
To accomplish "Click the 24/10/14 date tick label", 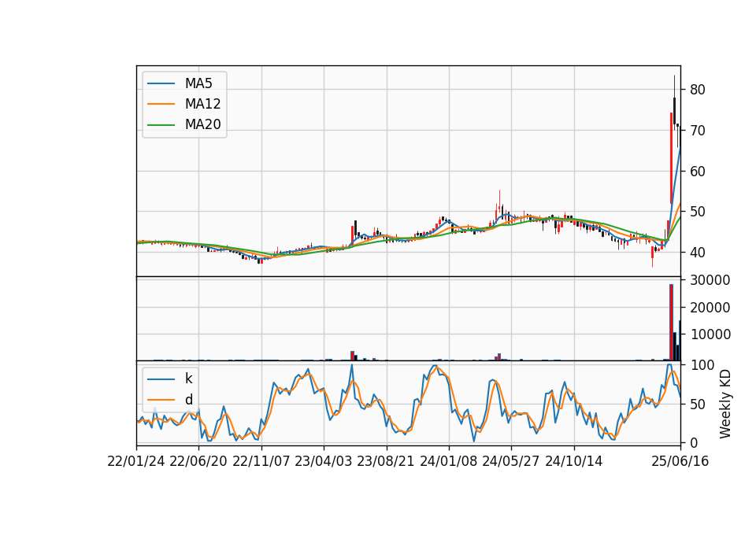I will click(574, 462).
